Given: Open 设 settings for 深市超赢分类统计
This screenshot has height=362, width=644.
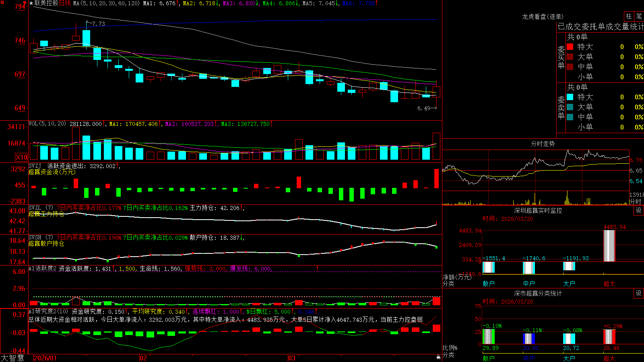Looking at the screenshot, I should (x=639, y=293).
